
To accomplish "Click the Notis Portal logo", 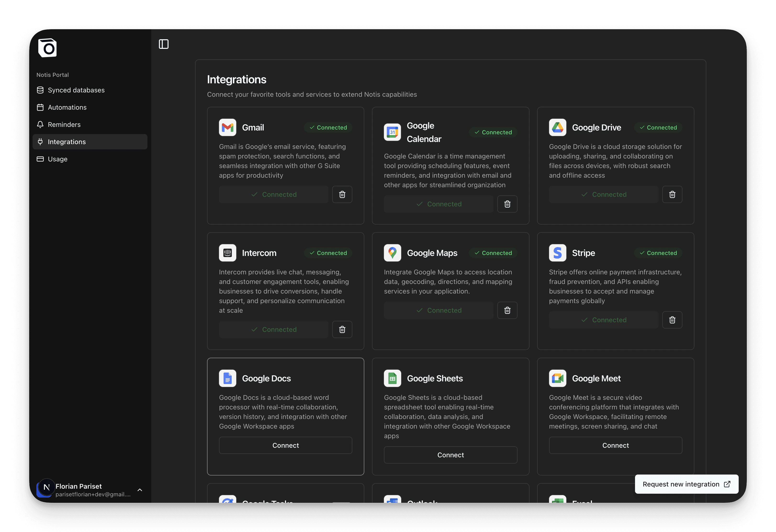I will tap(47, 48).
